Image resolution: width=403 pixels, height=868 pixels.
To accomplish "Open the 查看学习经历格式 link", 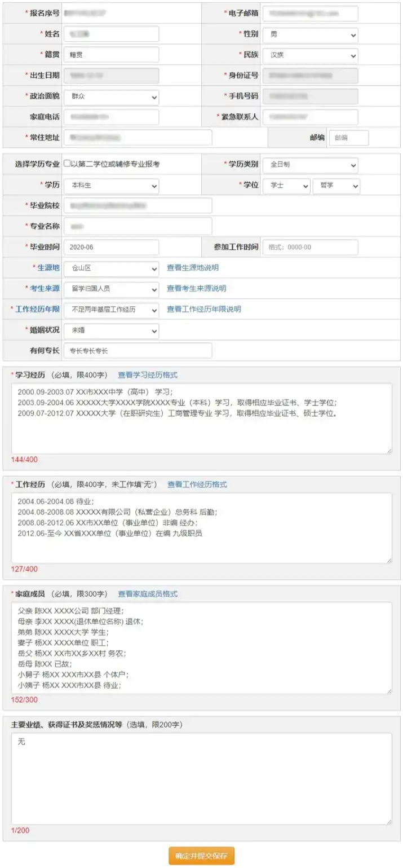I will pyautogui.click(x=147, y=375).
